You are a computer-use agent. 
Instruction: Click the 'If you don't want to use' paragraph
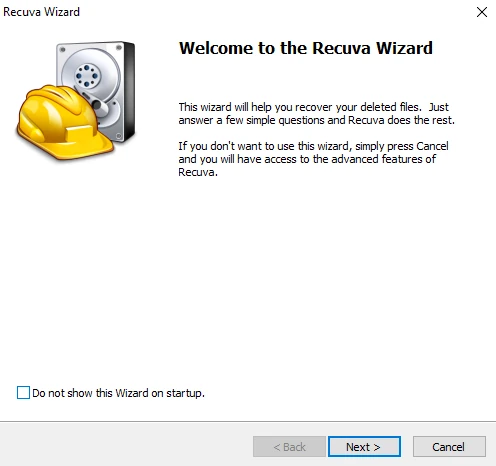pos(313,159)
